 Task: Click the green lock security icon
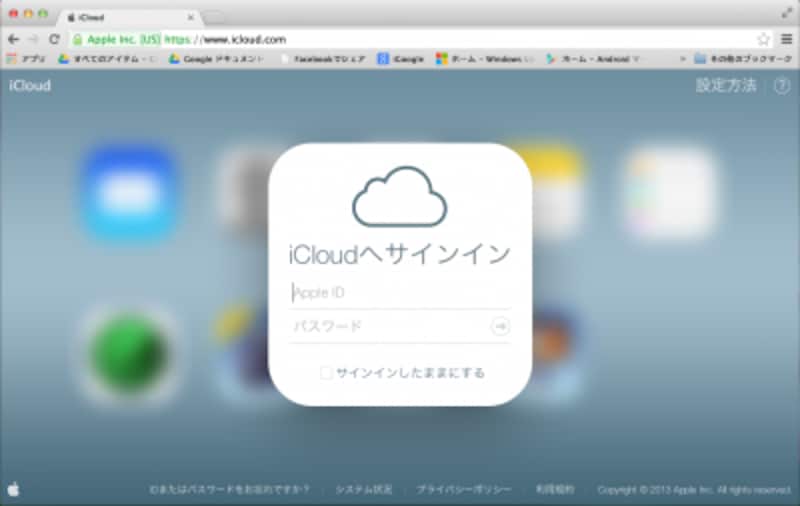point(78,39)
